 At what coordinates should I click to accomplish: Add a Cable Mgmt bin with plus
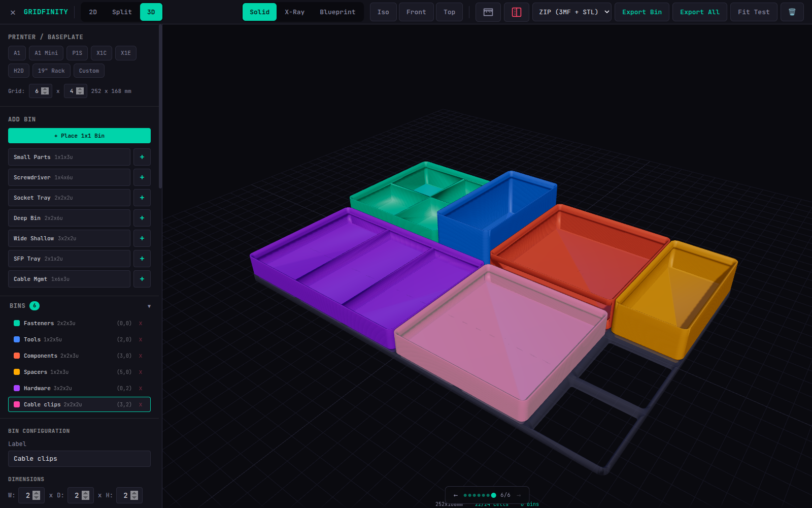[142, 279]
